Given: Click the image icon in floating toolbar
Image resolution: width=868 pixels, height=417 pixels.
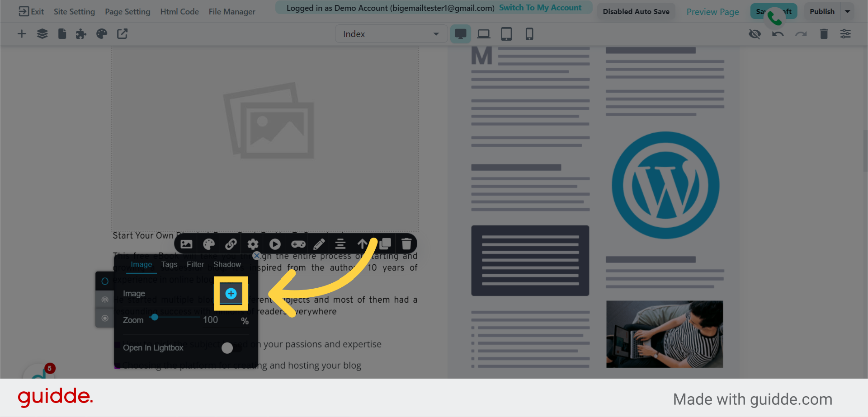Looking at the screenshot, I should point(186,244).
